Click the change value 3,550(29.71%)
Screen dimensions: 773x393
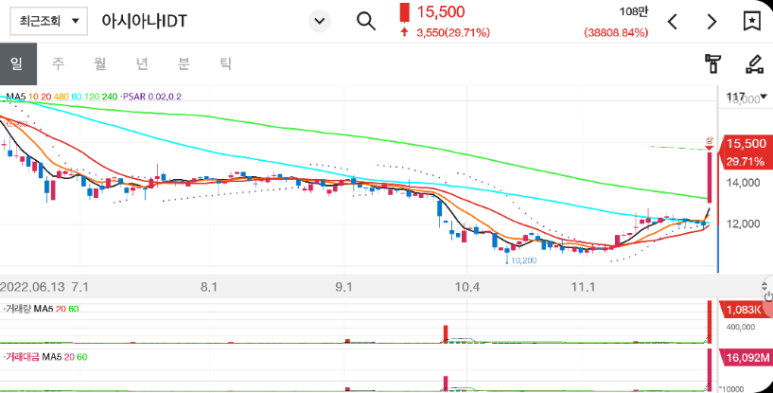(453, 33)
